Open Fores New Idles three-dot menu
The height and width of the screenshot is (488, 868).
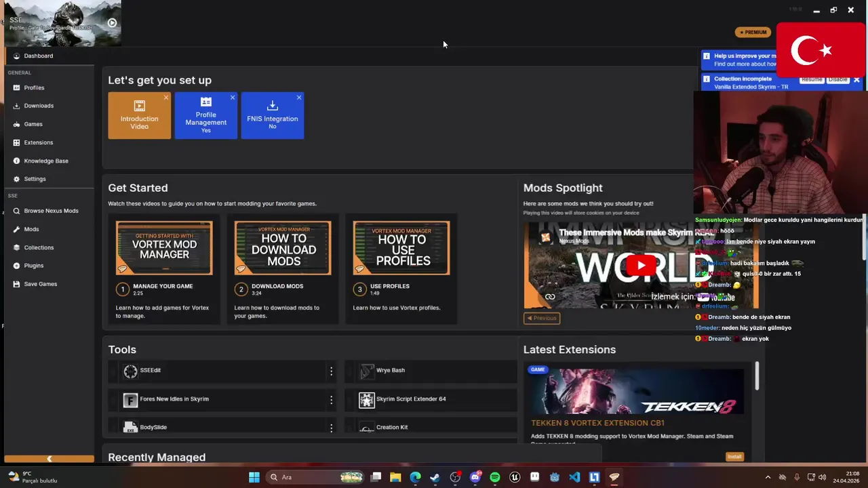[331, 400]
